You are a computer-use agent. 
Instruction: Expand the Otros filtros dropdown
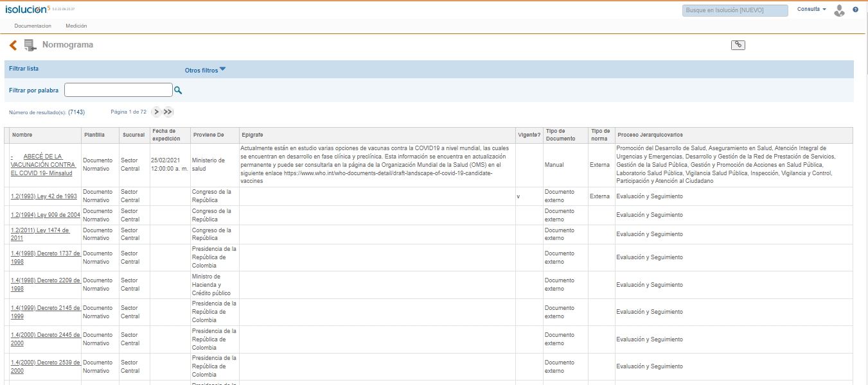pyautogui.click(x=205, y=70)
